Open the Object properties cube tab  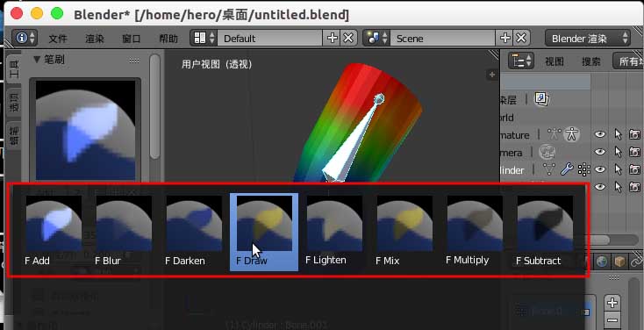point(619,262)
